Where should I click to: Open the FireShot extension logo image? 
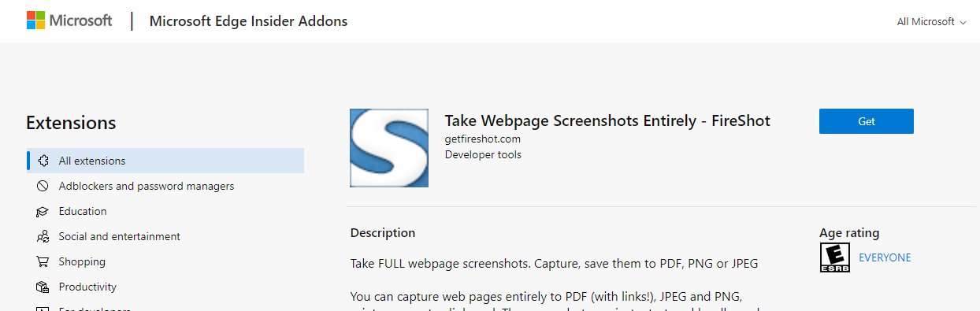[389, 148]
